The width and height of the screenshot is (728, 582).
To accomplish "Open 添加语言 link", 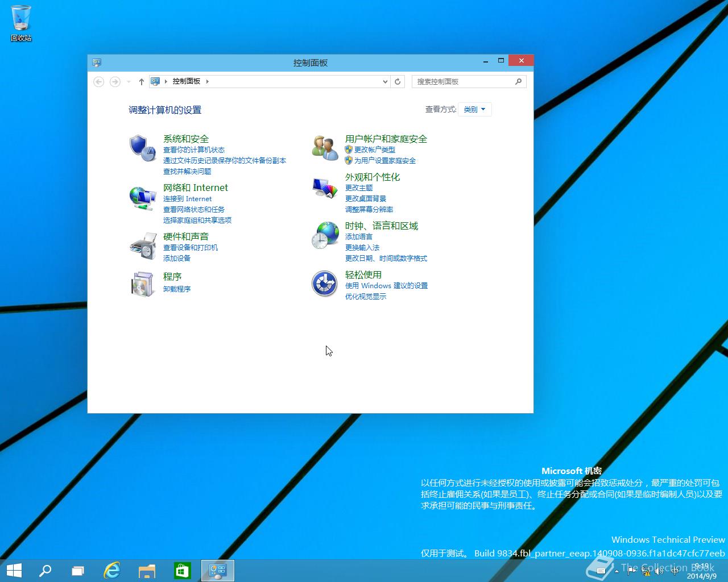I will tap(359, 236).
